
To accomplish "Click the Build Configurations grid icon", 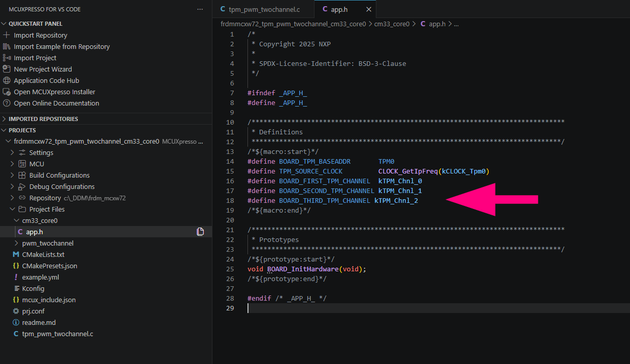I will click(22, 175).
